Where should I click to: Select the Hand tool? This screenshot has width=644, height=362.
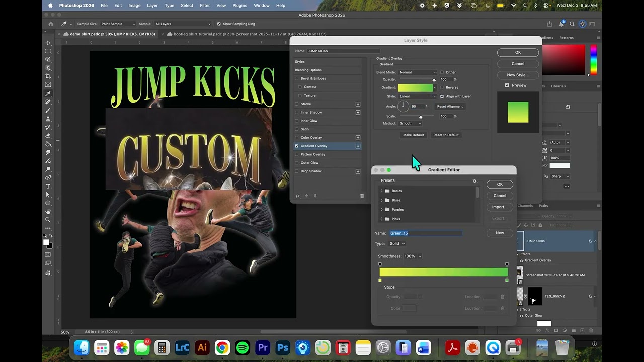tap(48, 211)
